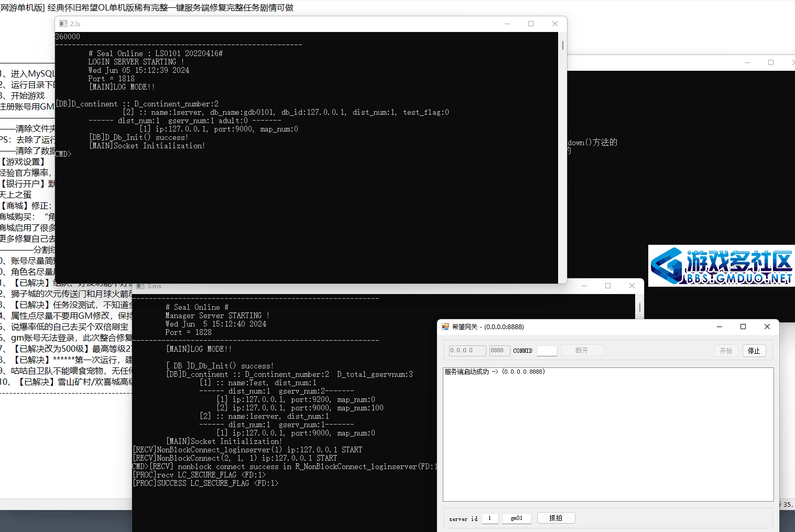Click '[DB]D_Db_Init() success!' in 2.ls console

[139, 137]
